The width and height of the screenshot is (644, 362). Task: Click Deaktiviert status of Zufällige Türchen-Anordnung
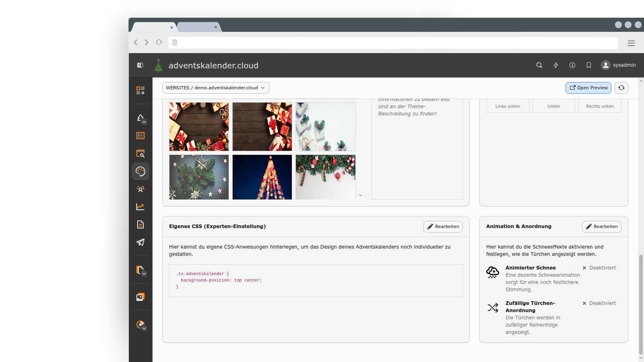tap(599, 303)
